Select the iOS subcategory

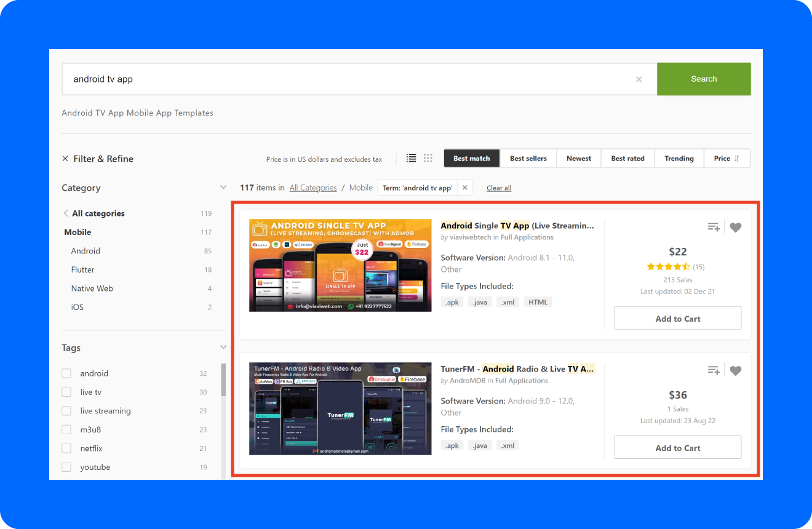click(77, 307)
